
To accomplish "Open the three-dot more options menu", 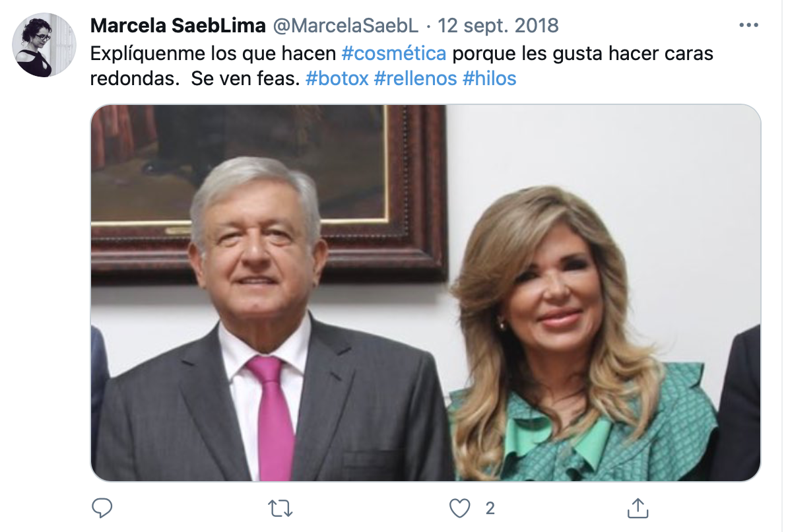I will coord(748,25).
